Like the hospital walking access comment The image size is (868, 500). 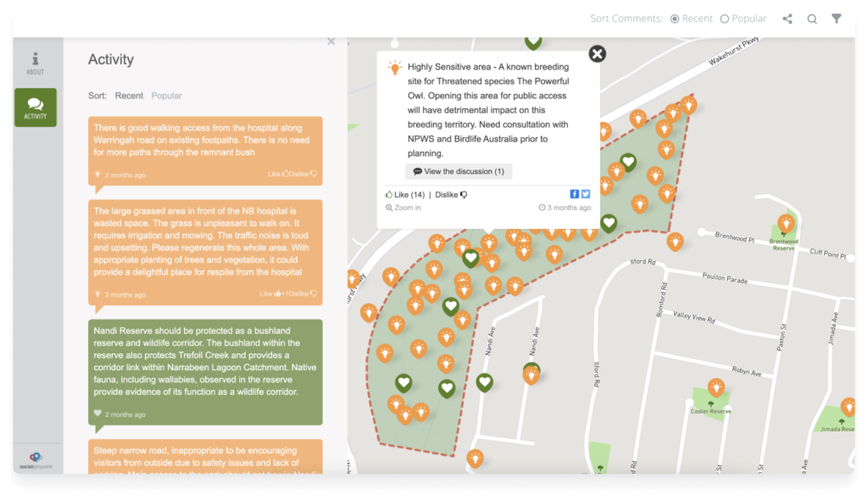tap(278, 174)
